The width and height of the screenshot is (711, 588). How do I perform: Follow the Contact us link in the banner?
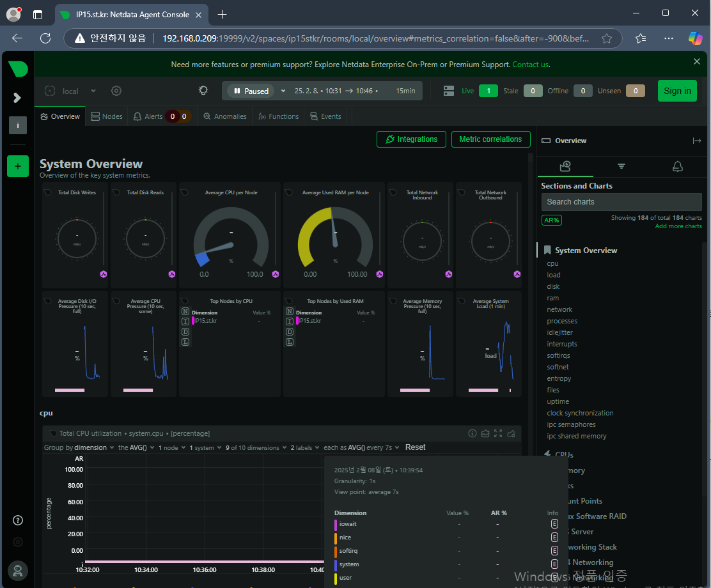[x=530, y=65]
